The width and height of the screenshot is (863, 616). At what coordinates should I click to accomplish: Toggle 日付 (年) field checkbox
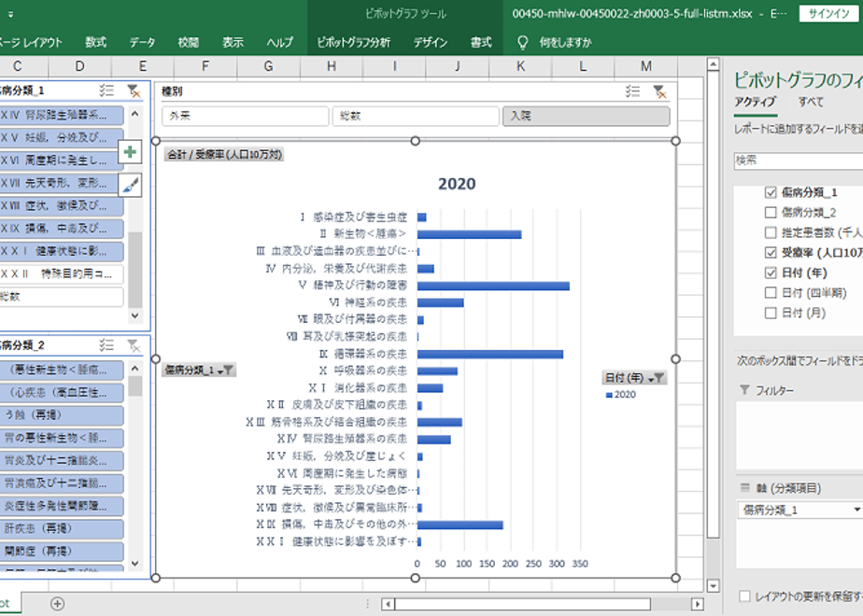[x=771, y=273]
